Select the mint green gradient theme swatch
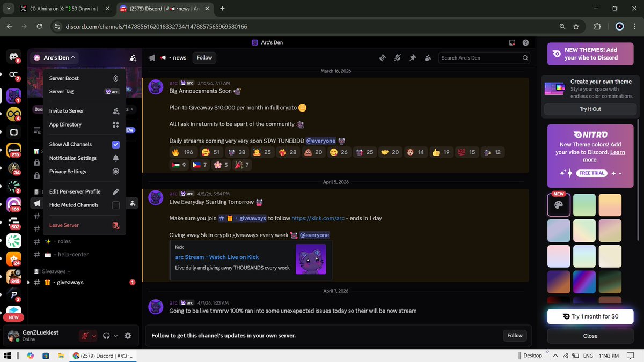Viewport: 644px width, 362px height. click(584, 205)
